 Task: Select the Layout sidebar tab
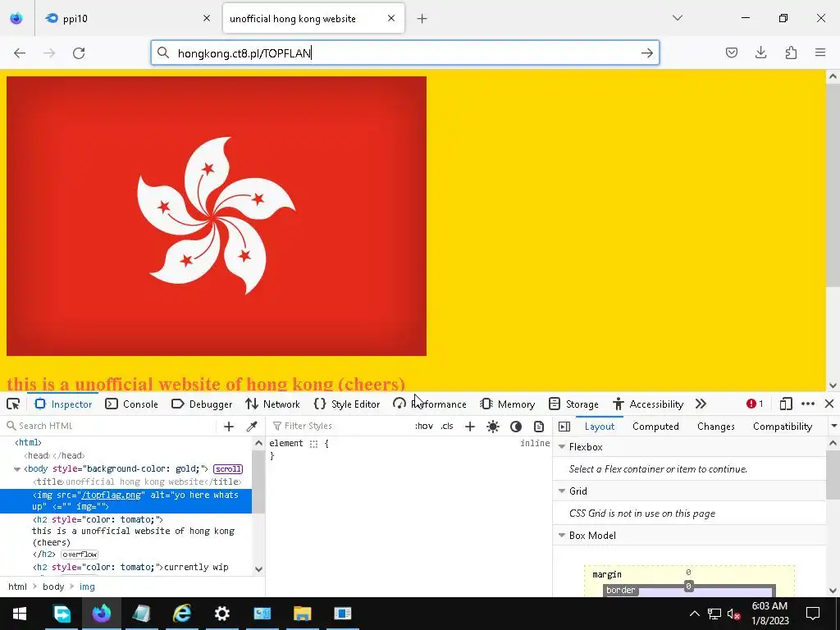tap(600, 427)
